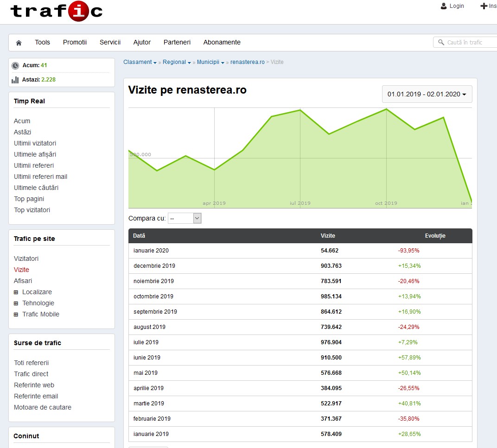Expand the Localizare tree item
The width and height of the screenshot is (497, 448).
pos(16,292)
